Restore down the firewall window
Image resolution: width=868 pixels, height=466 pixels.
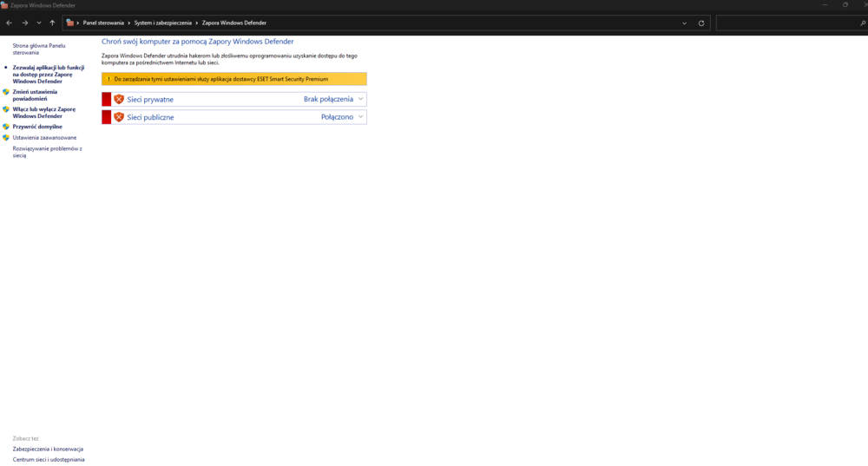tap(845, 5)
